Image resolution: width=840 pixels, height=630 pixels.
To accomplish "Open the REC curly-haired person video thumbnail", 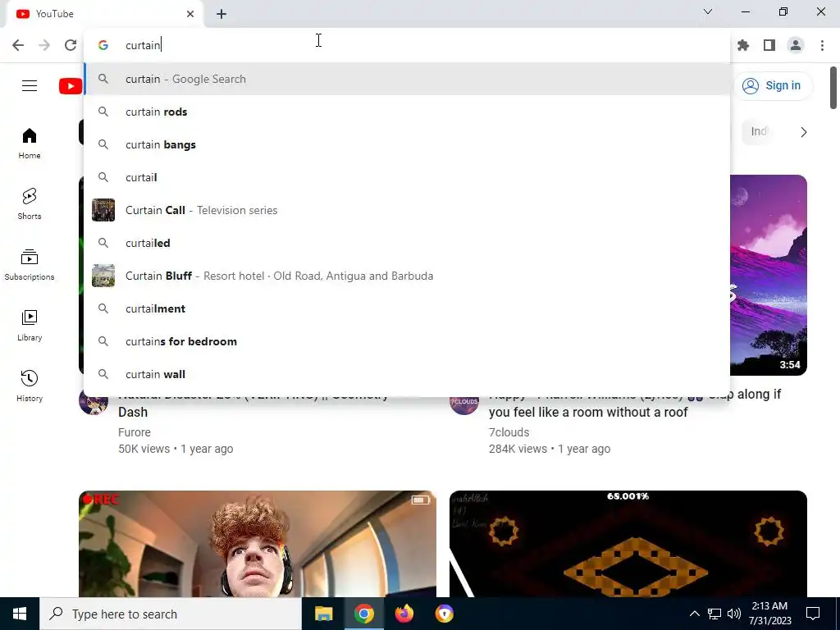I will click(x=257, y=543).
